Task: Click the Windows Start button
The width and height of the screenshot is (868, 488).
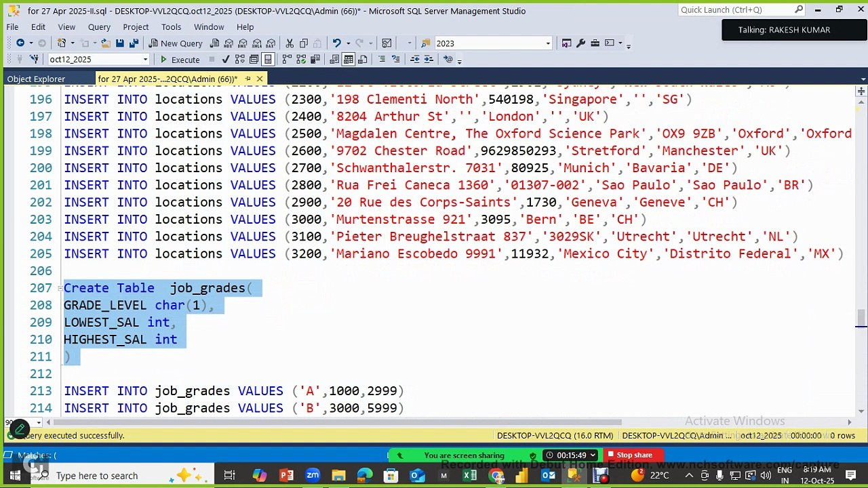Action: [x=15, y=475]
